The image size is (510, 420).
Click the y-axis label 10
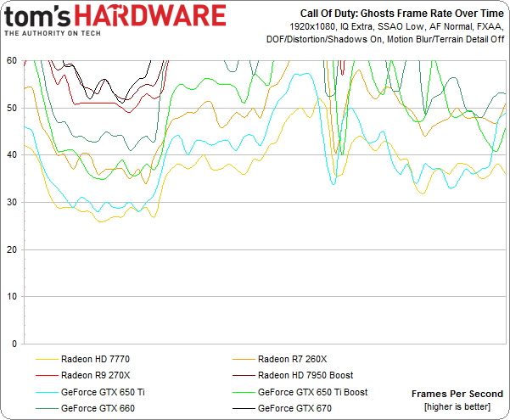coord(12,296)
